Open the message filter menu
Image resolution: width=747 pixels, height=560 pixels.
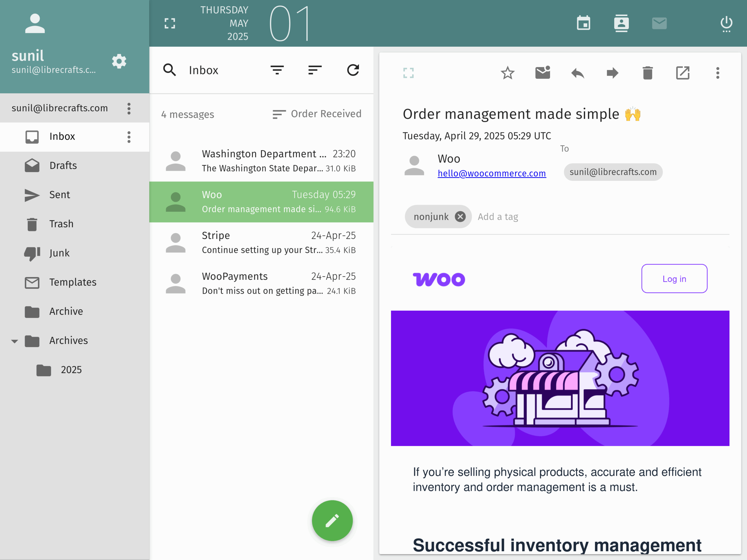(x=277, y=70)
